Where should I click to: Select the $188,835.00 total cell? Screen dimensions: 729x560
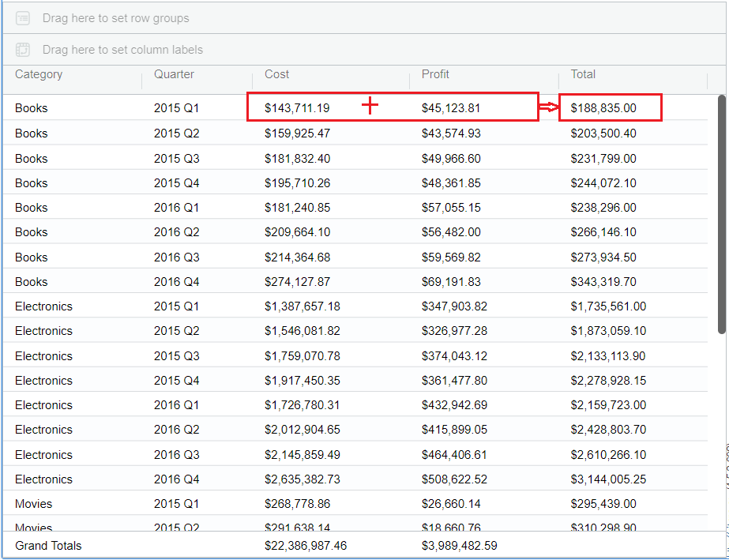pyautogui.click(x=603, y=108)
